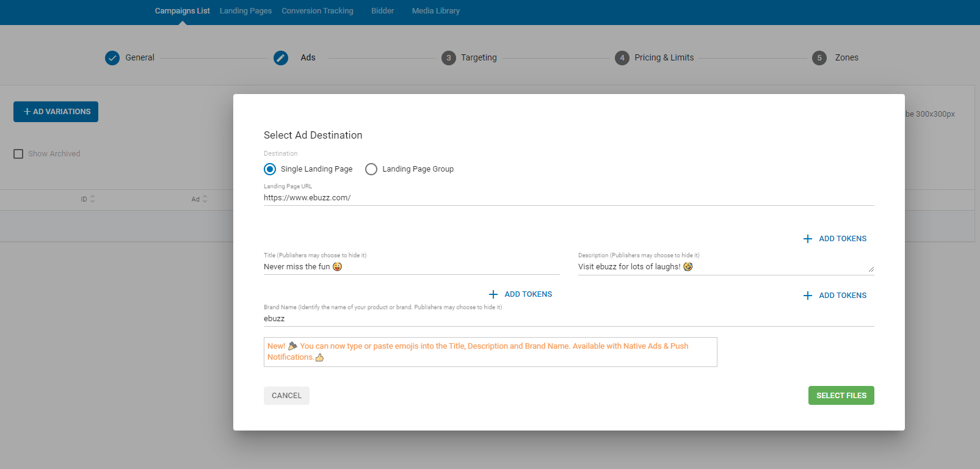
Task: Switch to the Bidder tab
Action: point(382,11)
